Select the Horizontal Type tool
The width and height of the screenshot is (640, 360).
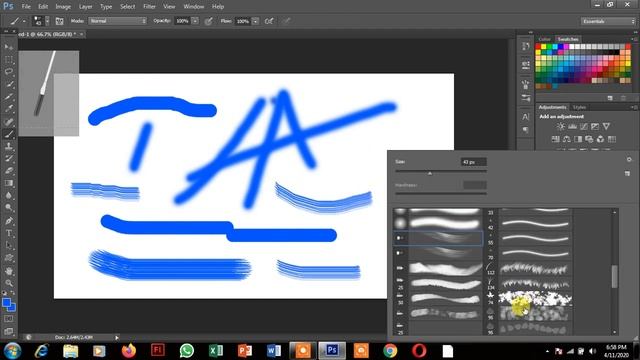pyautogui.click(x=9, y=233)
